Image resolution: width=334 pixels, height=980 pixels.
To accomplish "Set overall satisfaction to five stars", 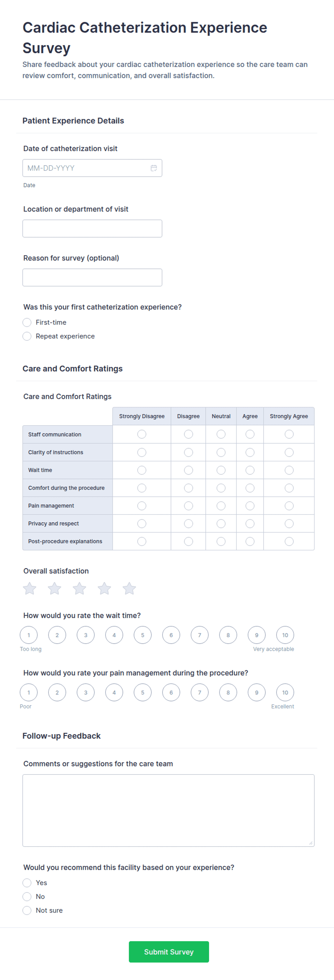I will click(x=129, y=588).
